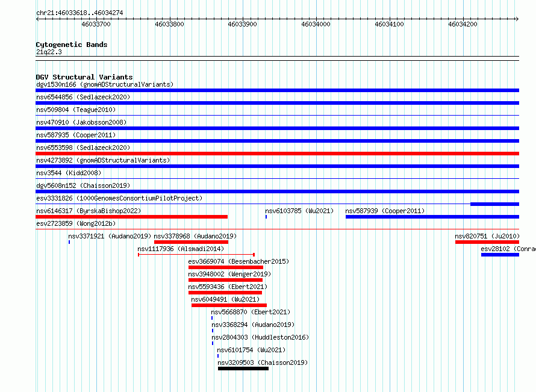Click nsv6103785 (Wu2021) label
Screen dimensions: 536x392
pyautogui.click(x=299, y=211)
